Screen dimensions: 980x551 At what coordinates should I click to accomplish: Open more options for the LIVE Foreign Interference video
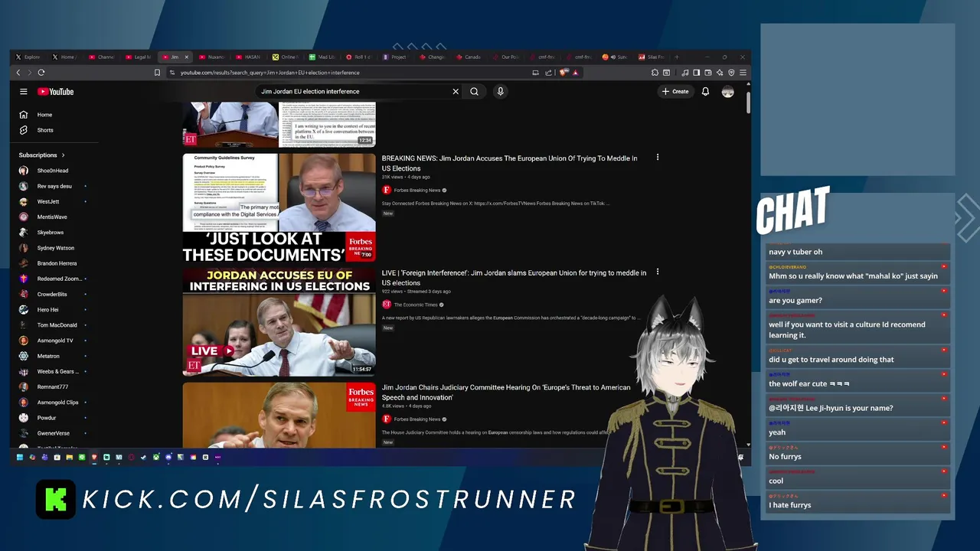point(657,272)
